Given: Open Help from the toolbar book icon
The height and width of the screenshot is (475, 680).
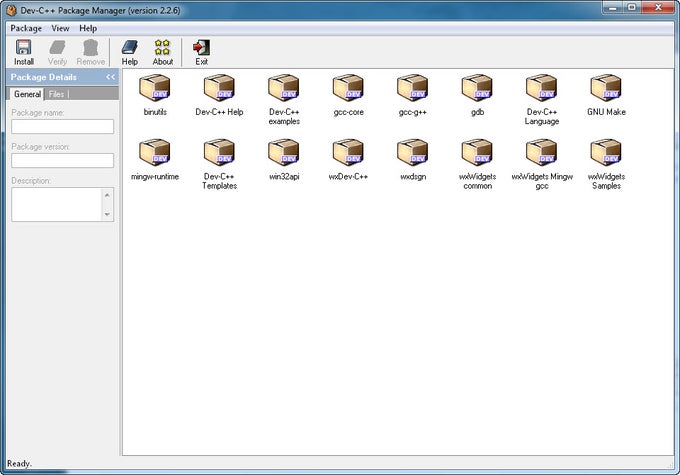Looking at the screenshot, I should coord(129,52).
